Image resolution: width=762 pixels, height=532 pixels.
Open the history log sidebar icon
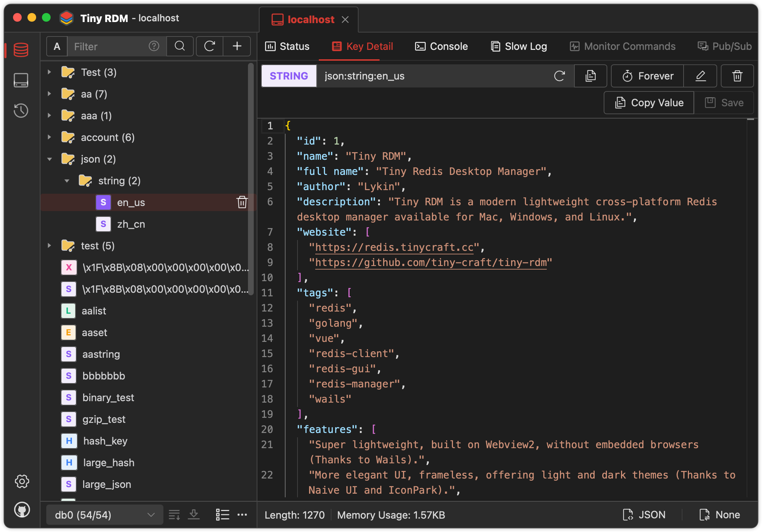click(21, 111)
